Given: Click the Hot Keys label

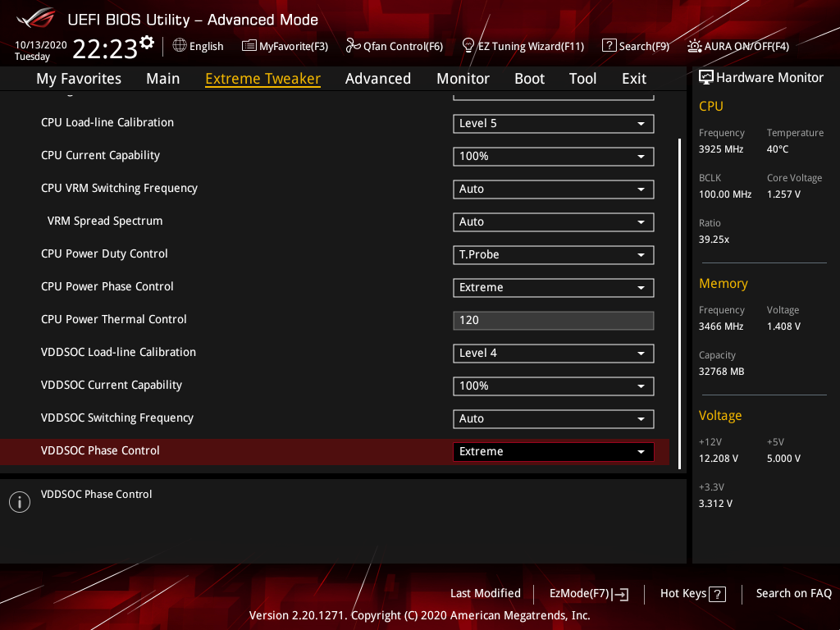Looking at the screenshot, I should click(x=683, y=594).
